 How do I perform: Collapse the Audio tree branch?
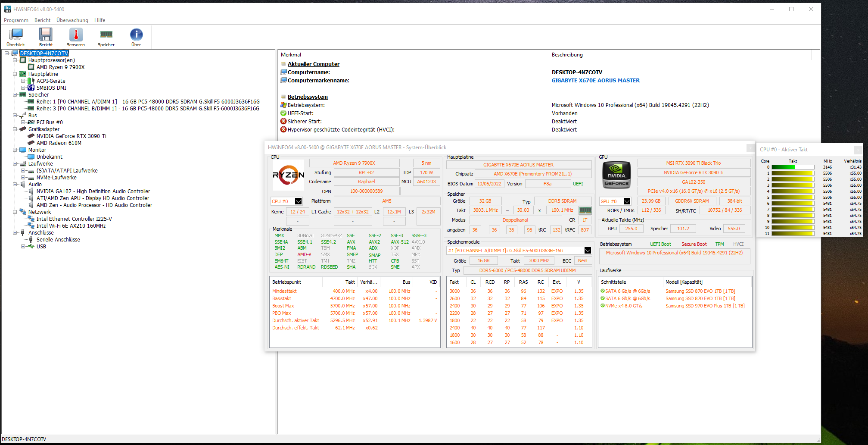click(x=15, y=185)
